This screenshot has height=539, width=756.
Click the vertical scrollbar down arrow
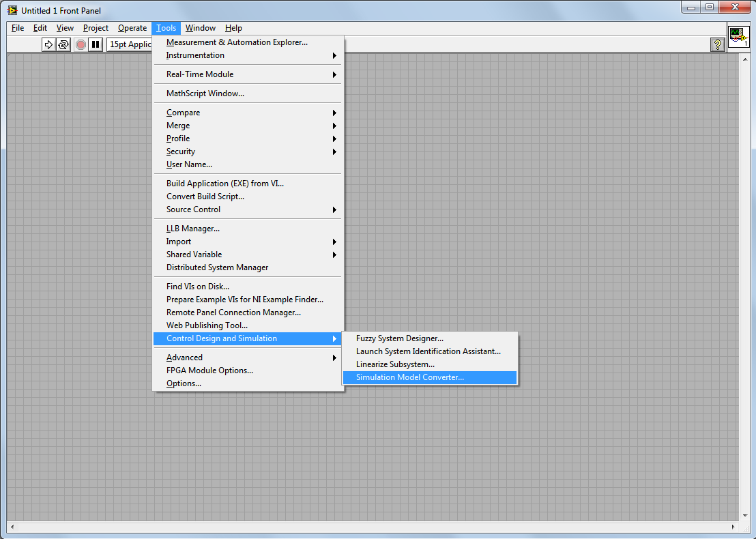click(x=744, y=516)
